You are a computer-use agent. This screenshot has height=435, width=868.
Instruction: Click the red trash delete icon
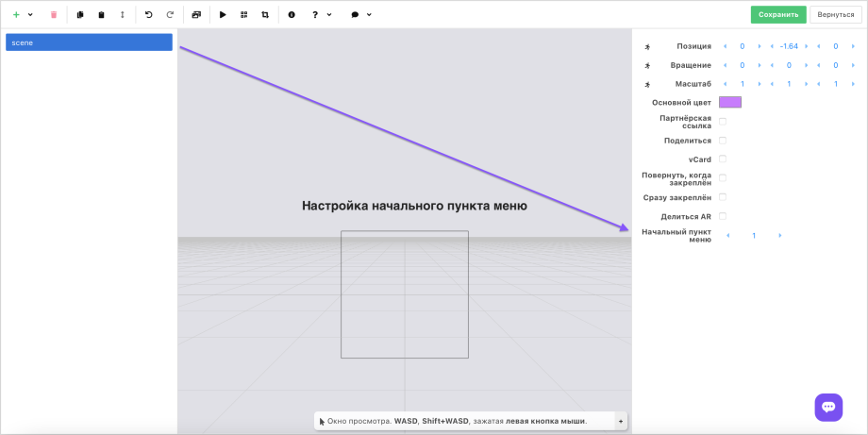coord(54,15)
